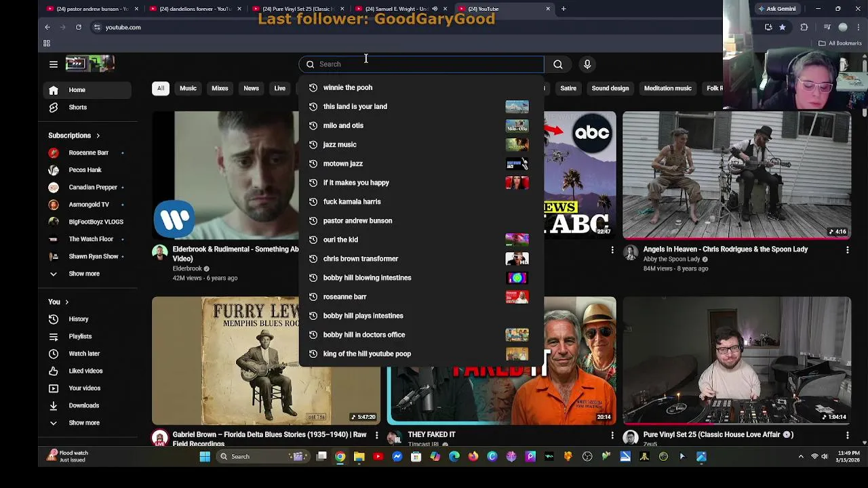Switch to dandelions forever browser tab

pyautogui.click(x=194, y=9)
